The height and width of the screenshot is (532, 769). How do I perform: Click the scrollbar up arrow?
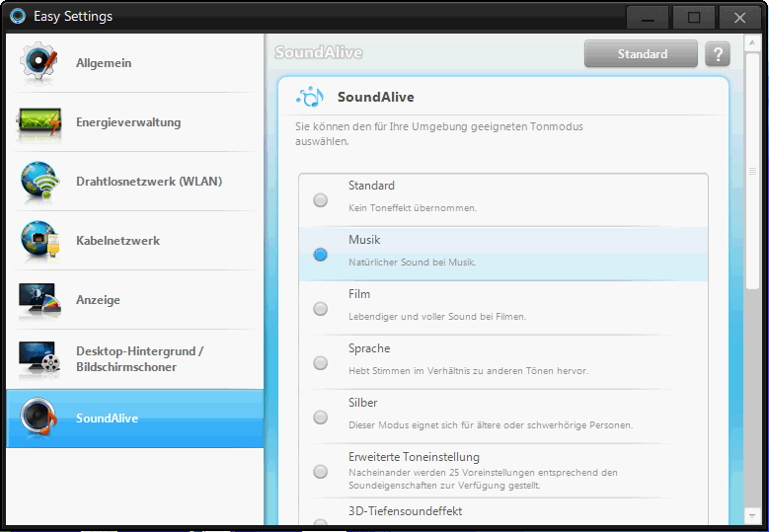pyautogui.click(x=752, y=43)
